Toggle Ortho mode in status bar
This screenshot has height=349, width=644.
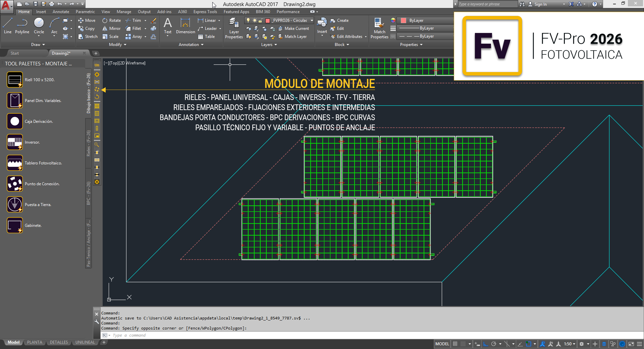[x=485, y=344]
